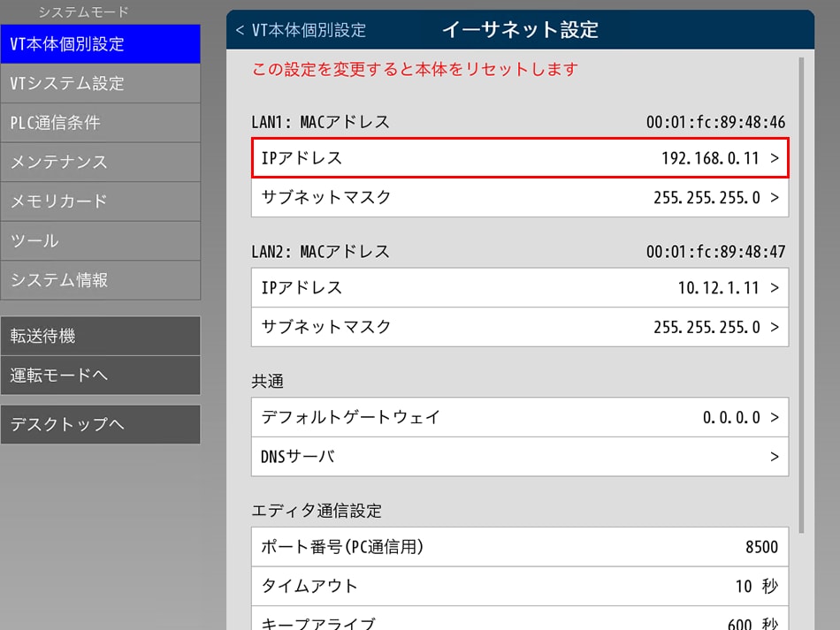Select VTシステム設定 in the sidebar
Image resolution: width=840 pixels, height=630 pixels.
coord(100,84)
